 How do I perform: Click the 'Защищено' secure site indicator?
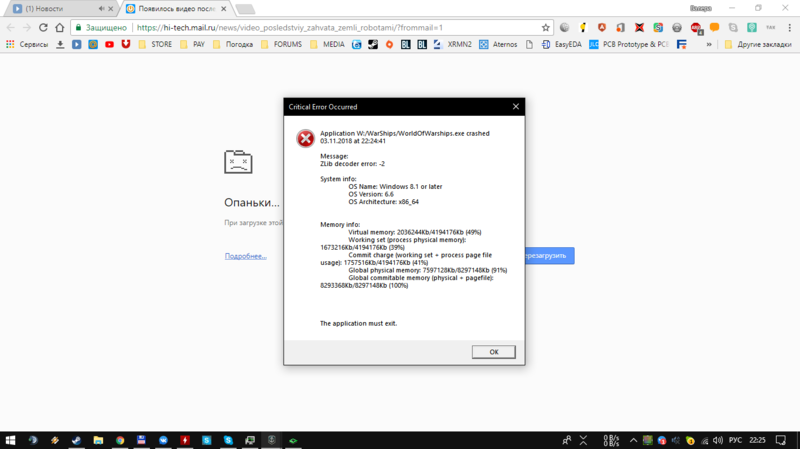pyautogui.click(x=101, y=28)
